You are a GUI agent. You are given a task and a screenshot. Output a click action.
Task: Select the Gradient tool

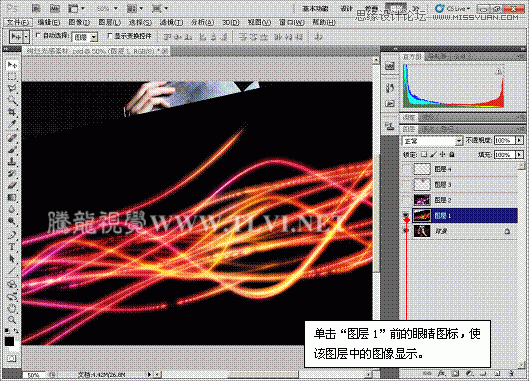tap(12, 197)
